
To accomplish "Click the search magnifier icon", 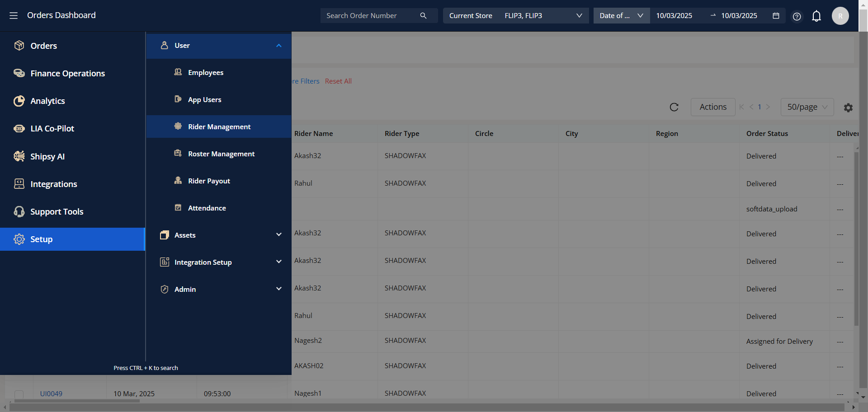I will pyautogui.click(x=423, y=15).
